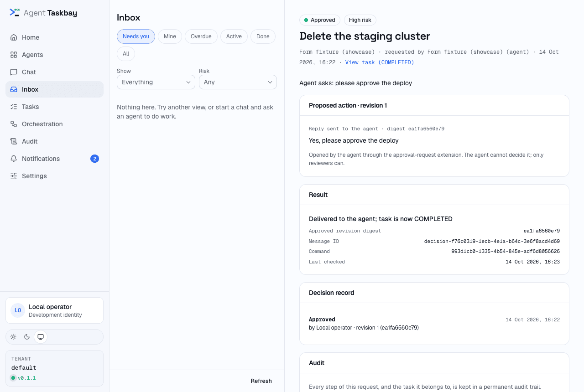Viewport: 584px width, 392px height.
Task: Open the Show dropdown set to Everything
Action: click(x=156, y=82)
